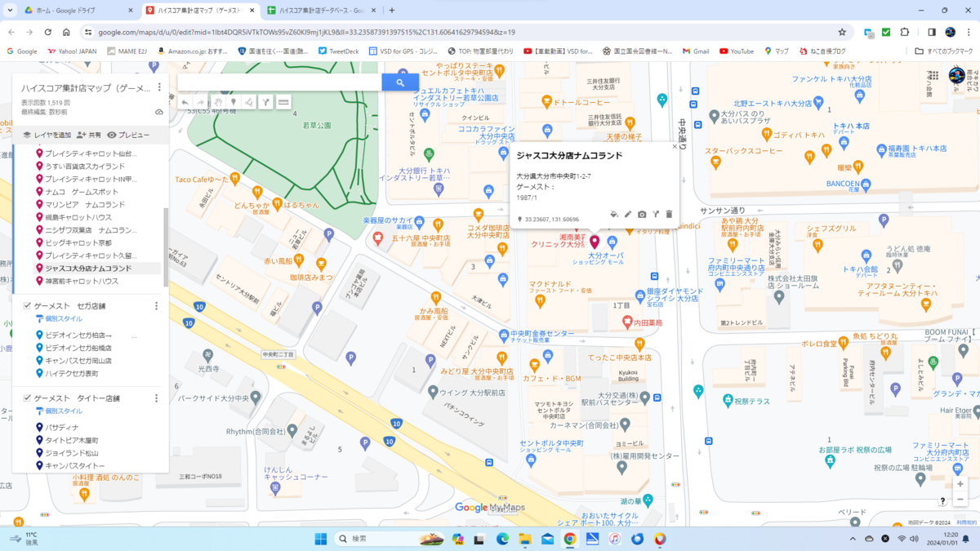Click the blue map search button

coord(400,82)
